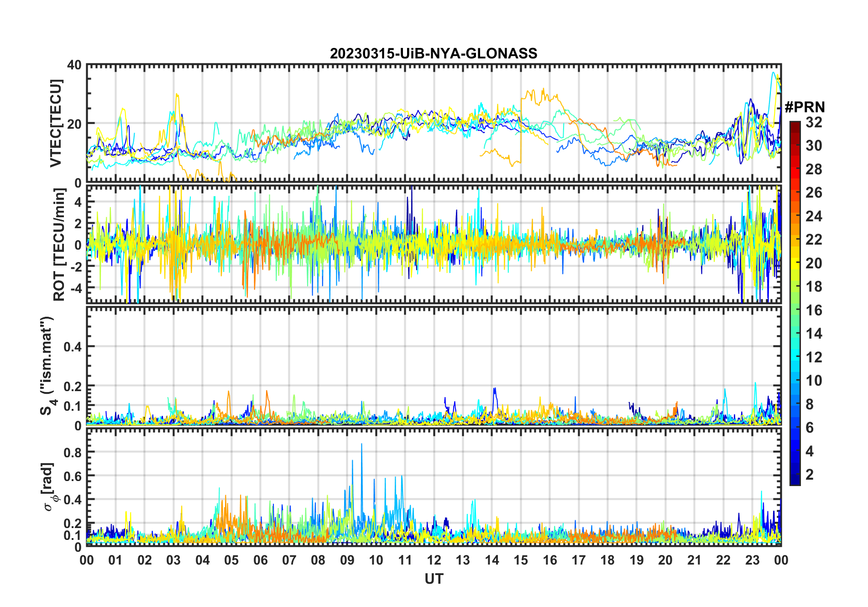Click the PRN colorbar strip
868x607 pixels.
click(x=795, y=303)
